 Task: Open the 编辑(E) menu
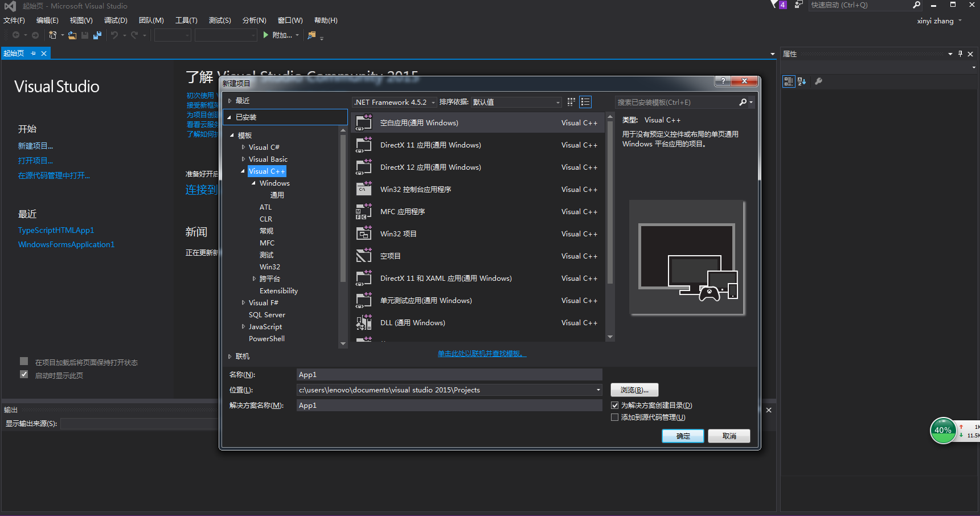[x=47, y=21]
